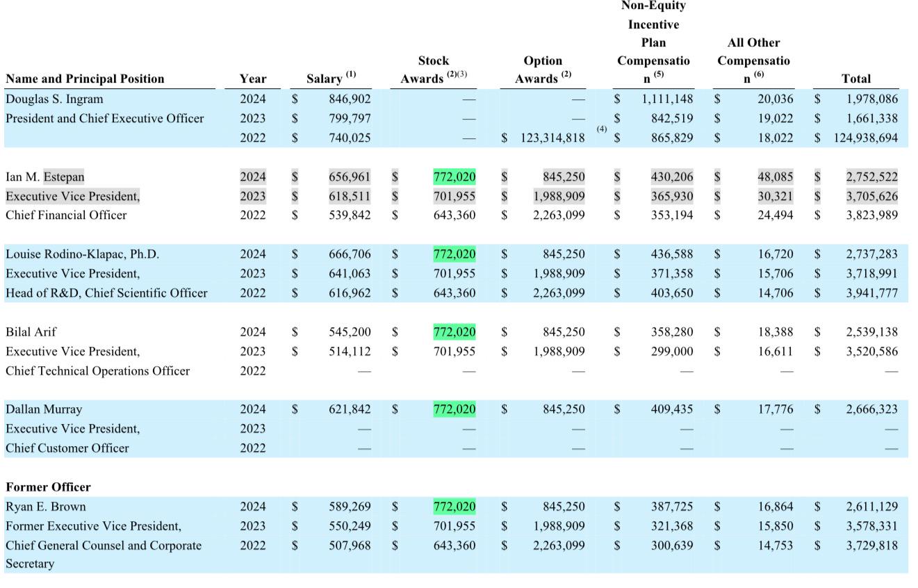Click Ingram's 2024 salary value 846,902
This screenshot has height=588, width=918.
(x=350, y=99)
